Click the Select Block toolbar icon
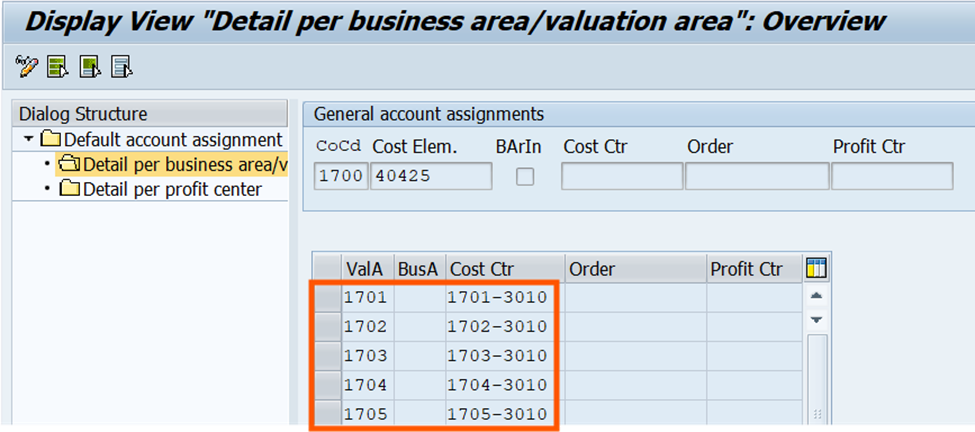975x432 pixels. (90, 67)
